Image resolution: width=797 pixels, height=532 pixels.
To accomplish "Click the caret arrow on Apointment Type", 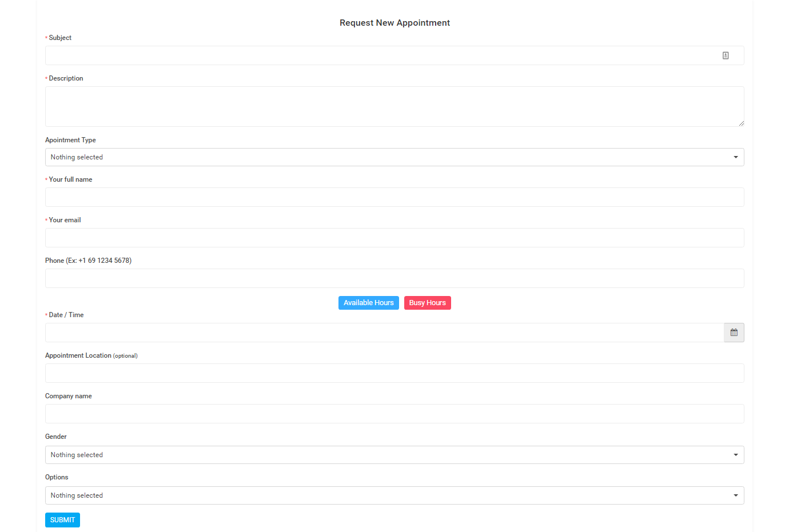I will [x=735, y=157].
